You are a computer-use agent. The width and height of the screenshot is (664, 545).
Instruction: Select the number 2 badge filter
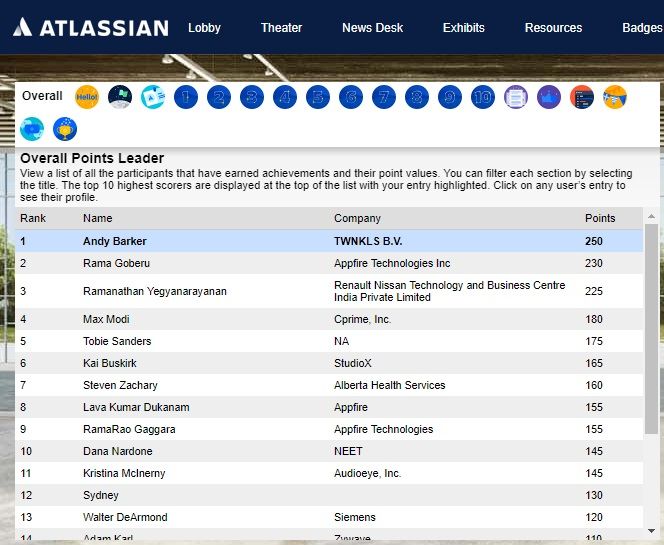(219, 97)
